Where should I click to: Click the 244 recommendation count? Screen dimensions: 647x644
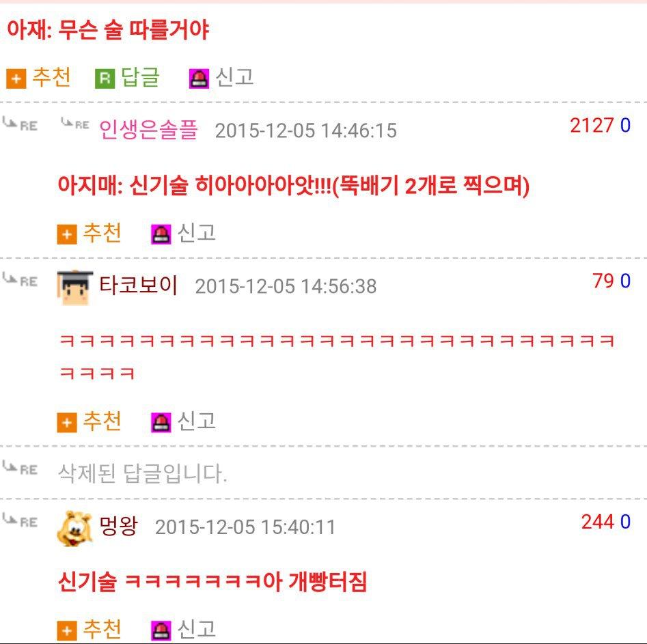coord(598,522)
